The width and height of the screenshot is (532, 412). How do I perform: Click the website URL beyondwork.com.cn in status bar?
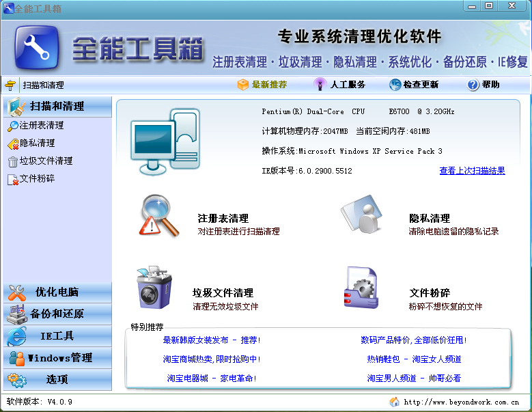click(x=462, y=402)
